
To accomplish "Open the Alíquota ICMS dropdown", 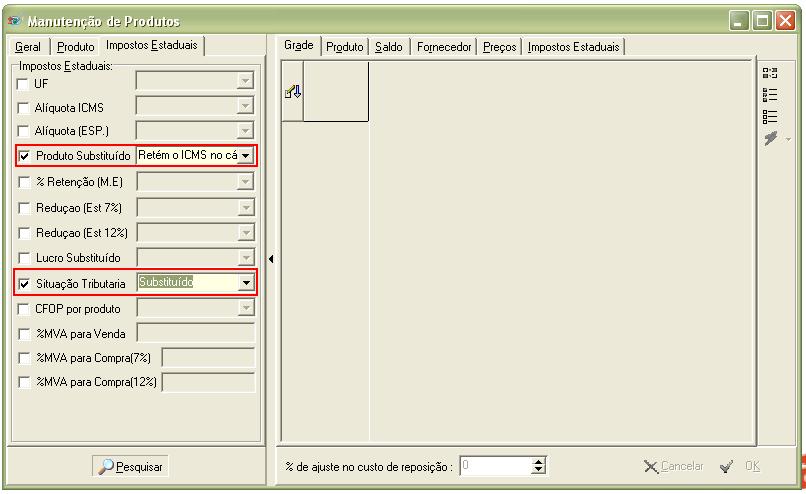I will [x=245, y=106].
